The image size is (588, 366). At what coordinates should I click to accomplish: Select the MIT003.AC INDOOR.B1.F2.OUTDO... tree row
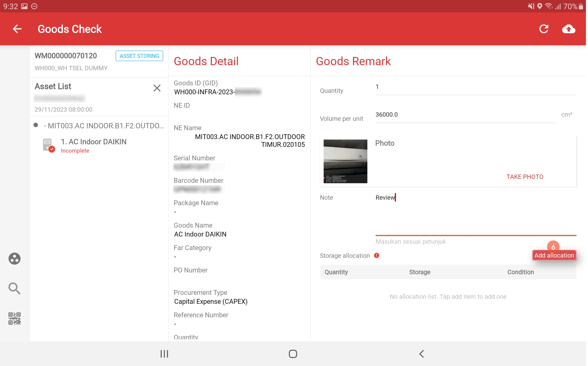click(x=99, y=126)
